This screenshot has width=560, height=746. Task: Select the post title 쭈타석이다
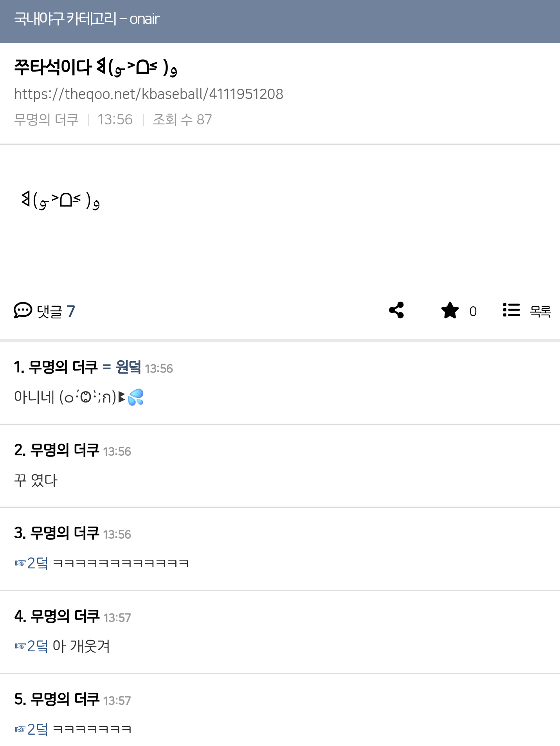click(x=53, y=67)
